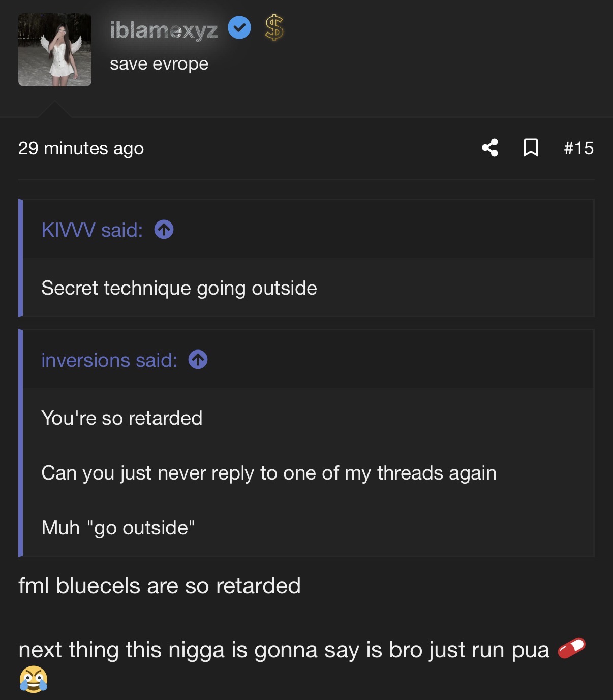Bookmark post #15
Image resolution: width=613 pixels, height=700 pixels.
(531, 148)
